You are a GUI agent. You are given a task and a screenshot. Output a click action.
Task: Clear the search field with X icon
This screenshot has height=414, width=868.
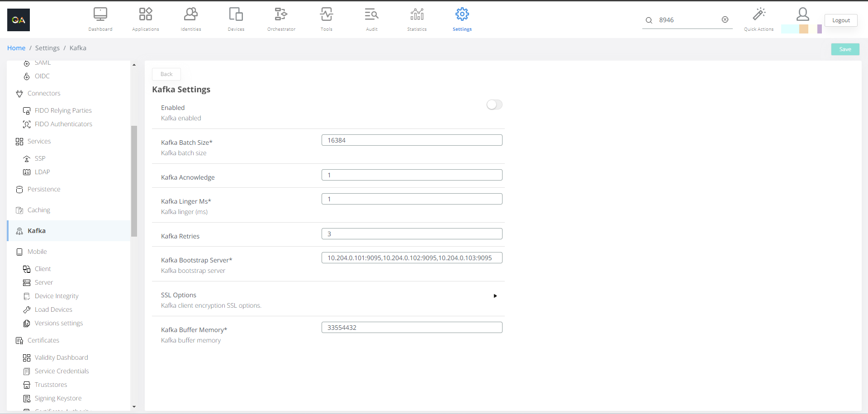725,19
